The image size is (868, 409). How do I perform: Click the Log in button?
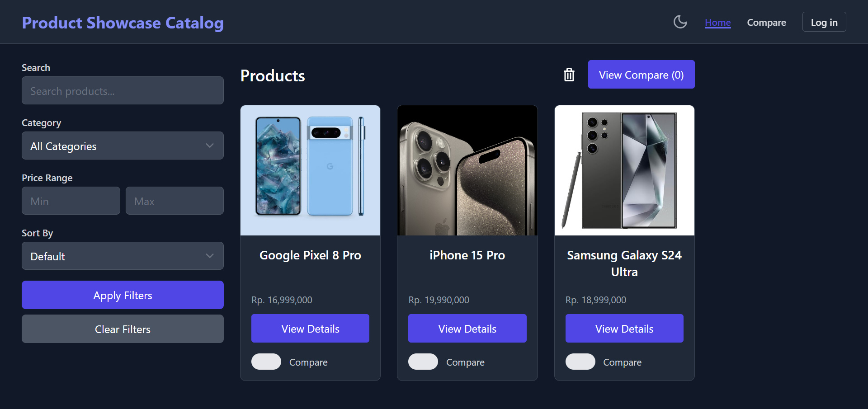coord(824,22)
